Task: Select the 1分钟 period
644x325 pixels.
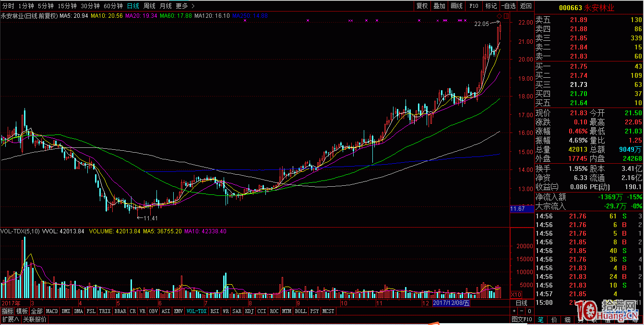Action: [x=26, y=6]
